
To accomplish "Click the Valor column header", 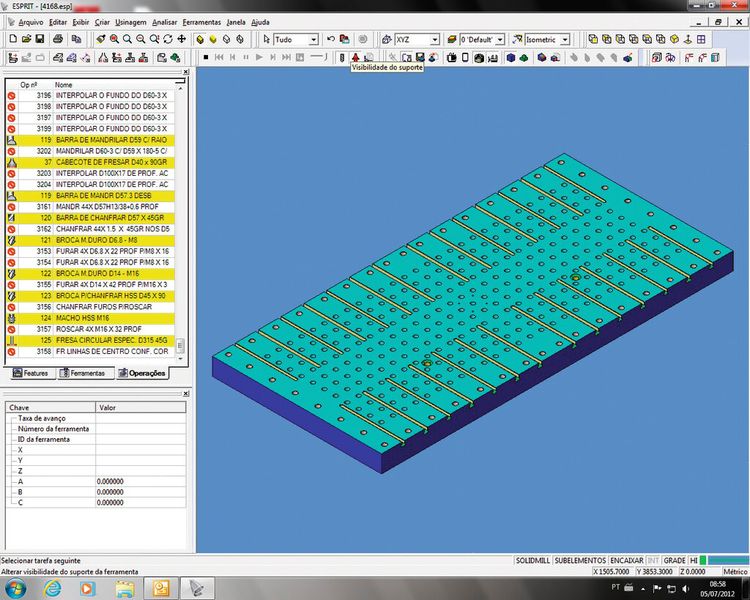I will tap(141, 407).
